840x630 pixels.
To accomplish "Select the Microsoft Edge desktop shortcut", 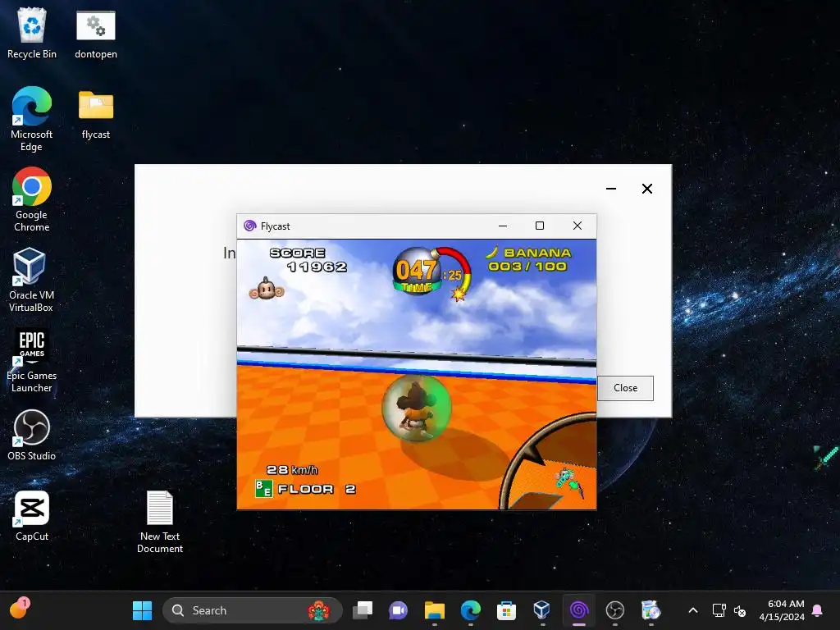I will click(32, 119).
